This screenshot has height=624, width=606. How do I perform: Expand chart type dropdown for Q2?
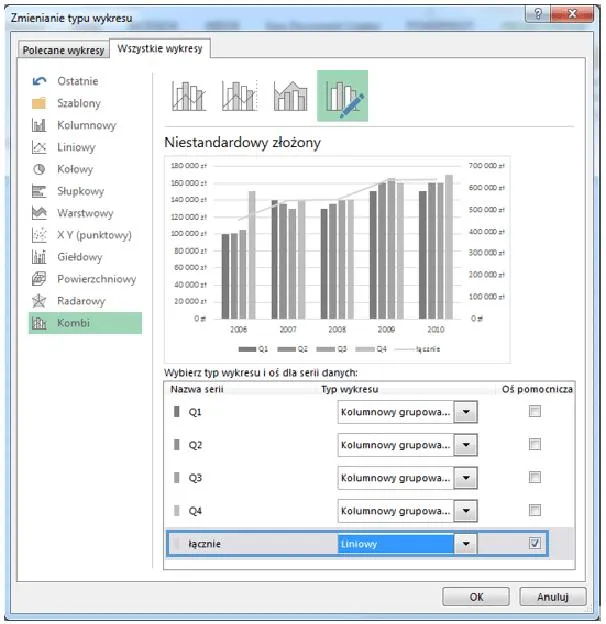point(466,445)
